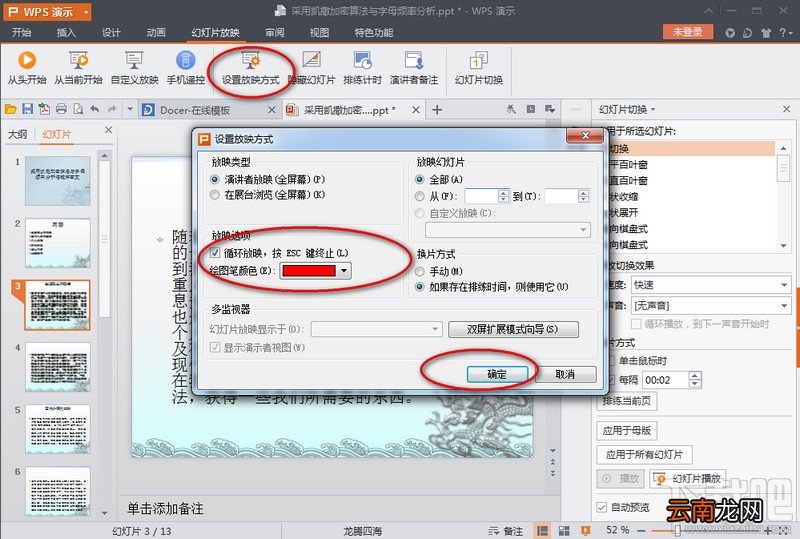Open transition speed (快速) dropdown
The image size is (800, 539).
(x=784, y=285)
